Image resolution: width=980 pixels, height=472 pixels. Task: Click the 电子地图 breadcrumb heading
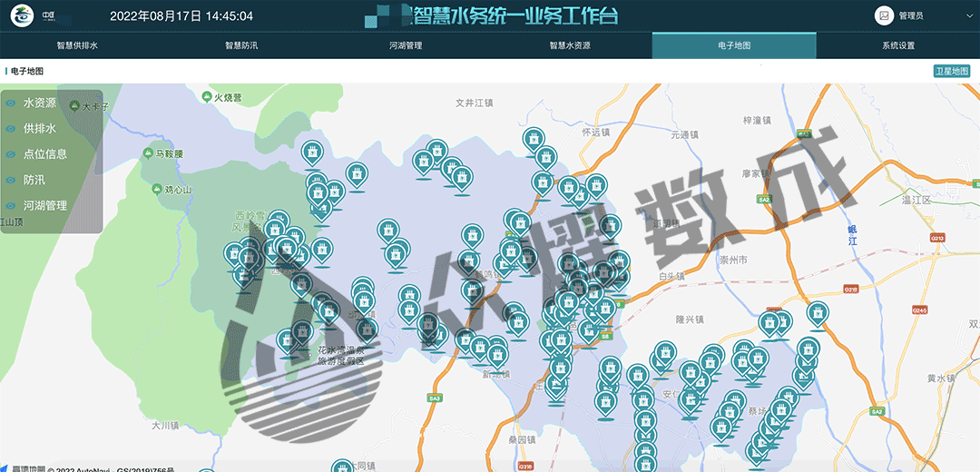(x=27, y=72)
